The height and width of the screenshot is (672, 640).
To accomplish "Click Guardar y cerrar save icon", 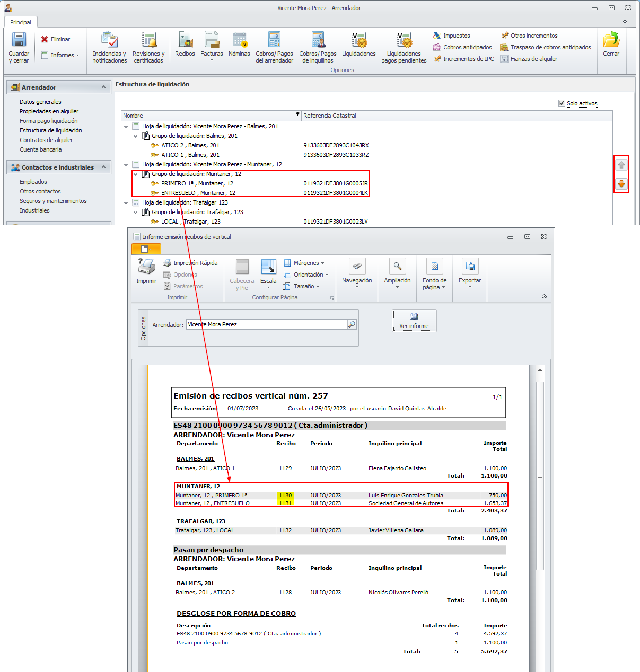I will (x=19, y=40).
